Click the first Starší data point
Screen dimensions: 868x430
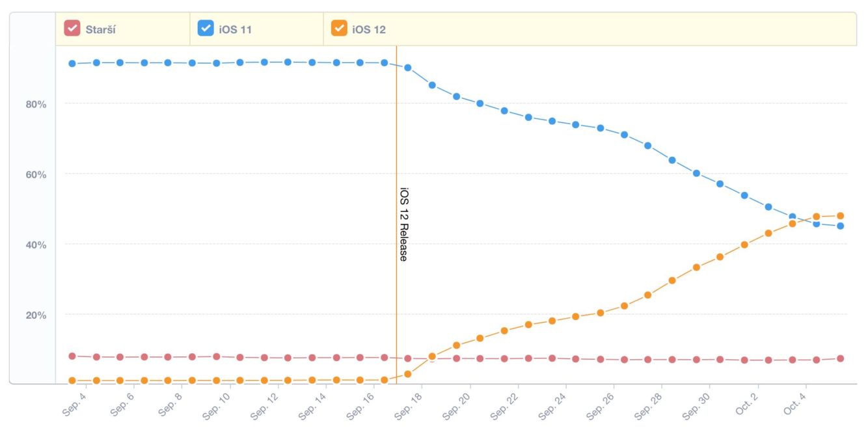click(72, 356)
